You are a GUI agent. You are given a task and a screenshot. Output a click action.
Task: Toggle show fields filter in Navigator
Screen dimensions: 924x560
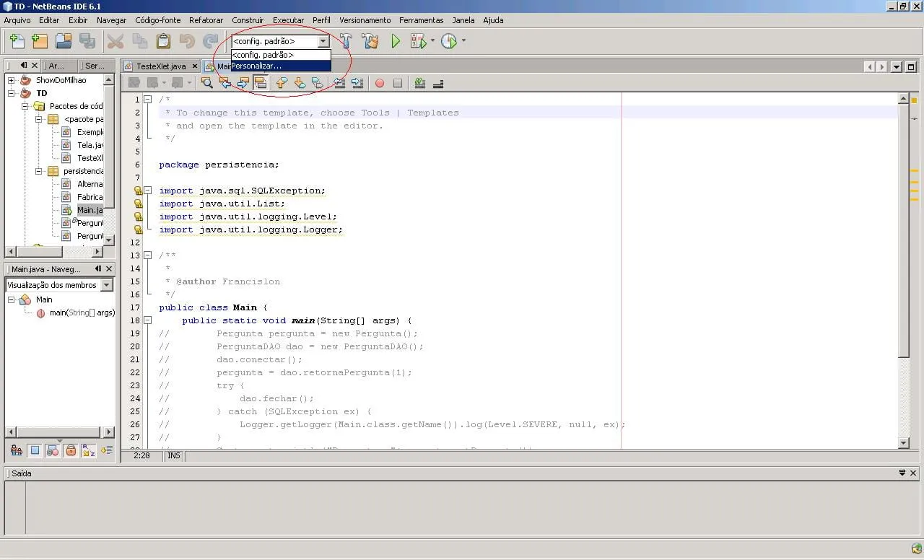tap(35, 451)
